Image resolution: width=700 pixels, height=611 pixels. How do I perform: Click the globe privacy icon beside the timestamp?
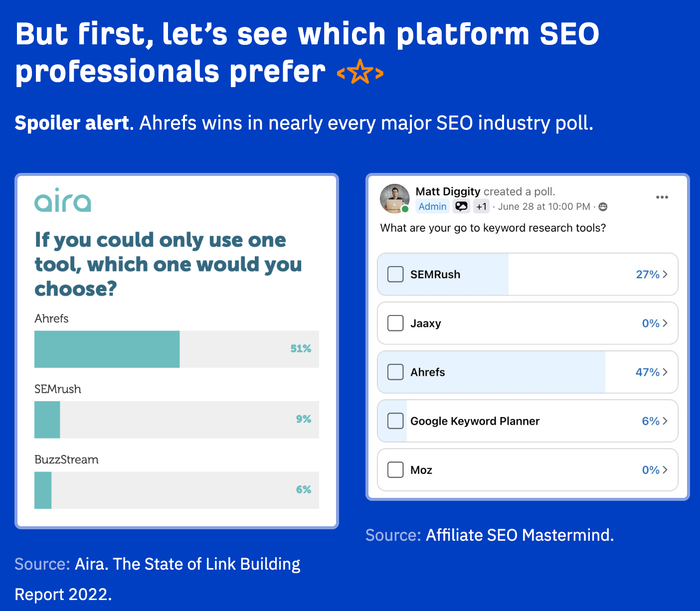603,206
